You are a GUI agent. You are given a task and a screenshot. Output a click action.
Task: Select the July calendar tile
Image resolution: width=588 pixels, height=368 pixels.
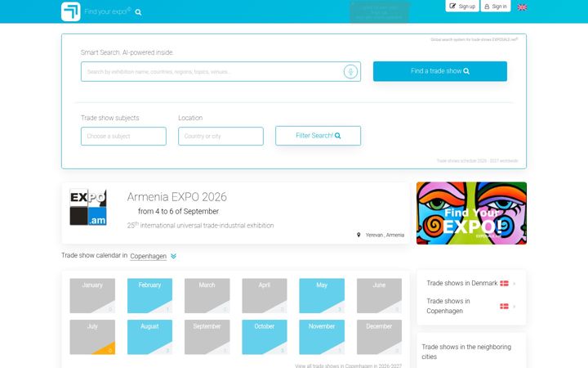click(92, 337)
